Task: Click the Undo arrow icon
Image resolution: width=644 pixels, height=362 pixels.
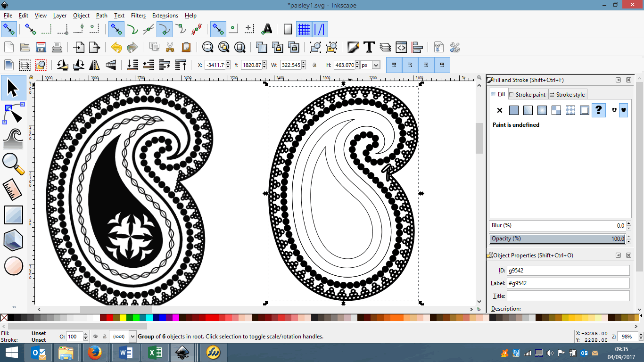Action: tap(116, 47)
